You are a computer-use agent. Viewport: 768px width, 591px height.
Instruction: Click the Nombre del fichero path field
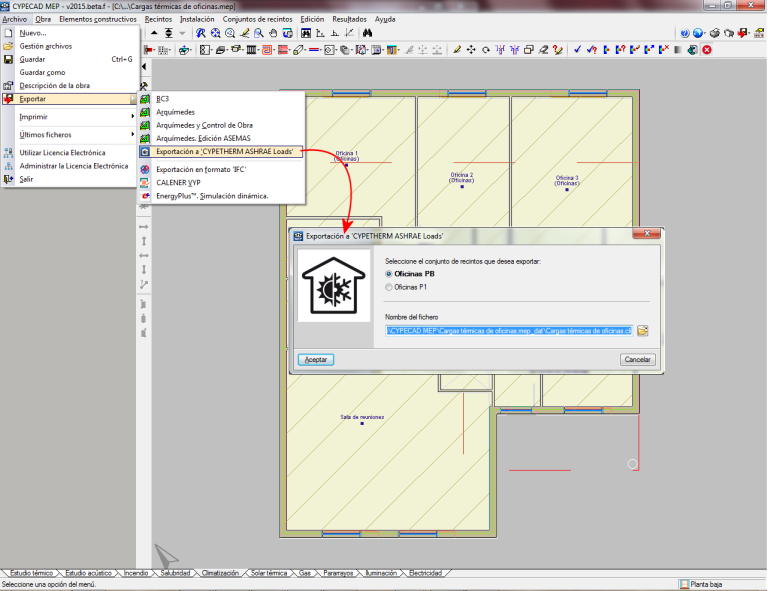(x=509, y=330)
